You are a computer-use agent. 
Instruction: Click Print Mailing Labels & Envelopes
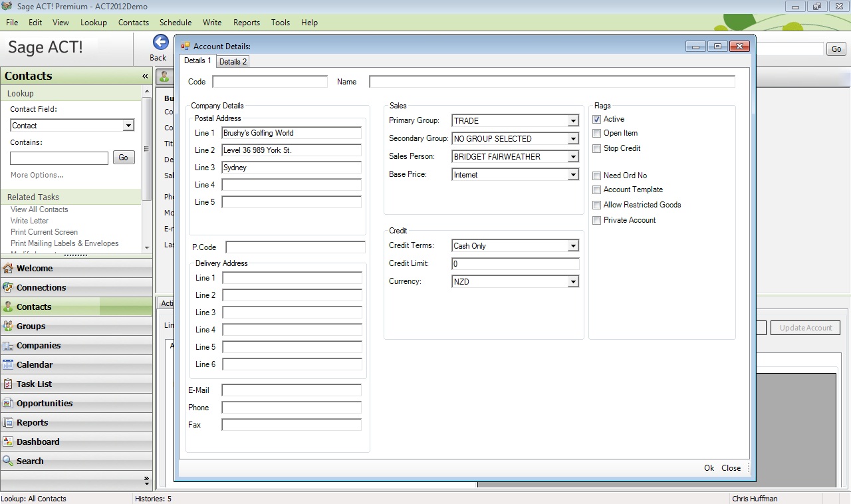click(x=64, y=243)
